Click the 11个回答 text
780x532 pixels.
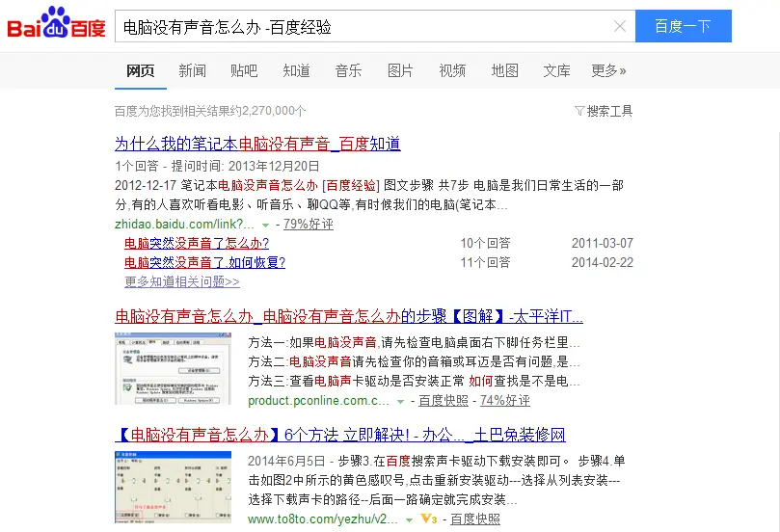(x=486, y=262)
